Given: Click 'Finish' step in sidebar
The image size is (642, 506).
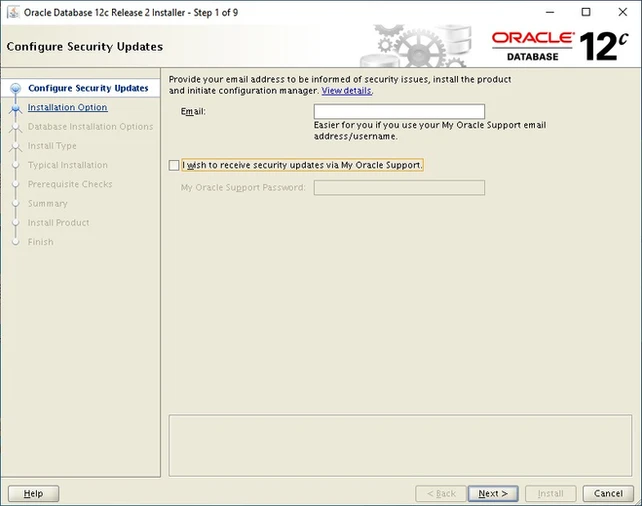Looking at the screenshot, I should [41, 242].
